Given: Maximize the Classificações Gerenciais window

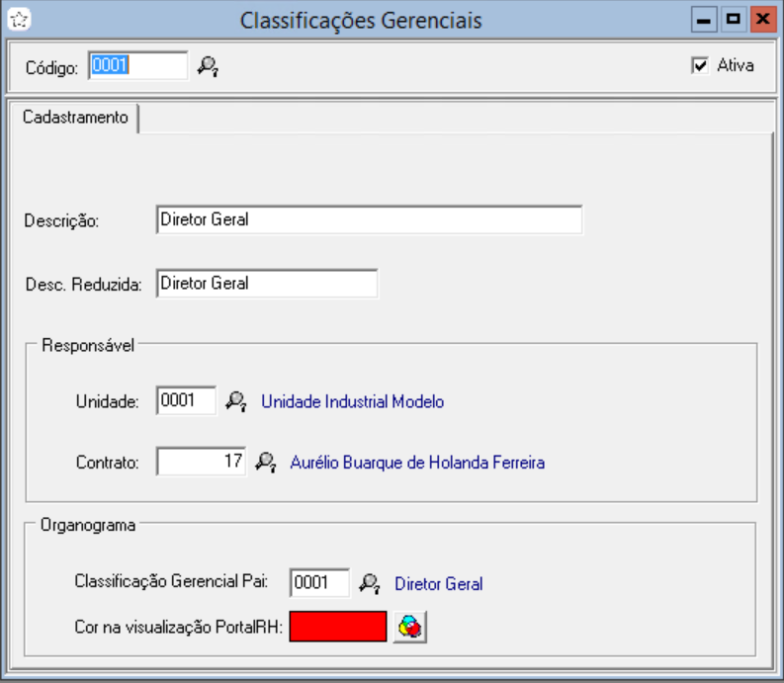Looking at the screenshot, I should pos(733,19).
